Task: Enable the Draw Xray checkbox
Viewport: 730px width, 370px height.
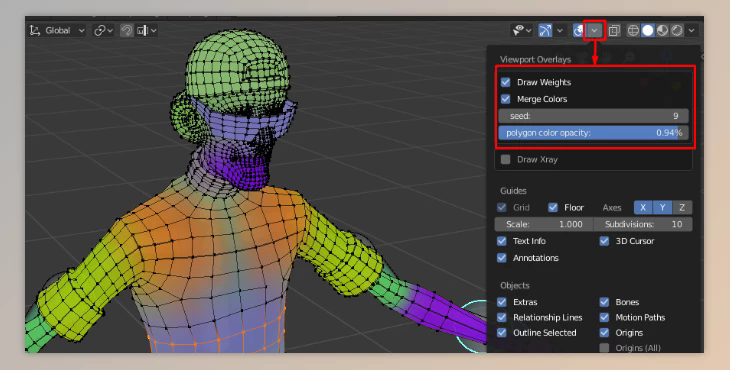Action: pos(506,160)
